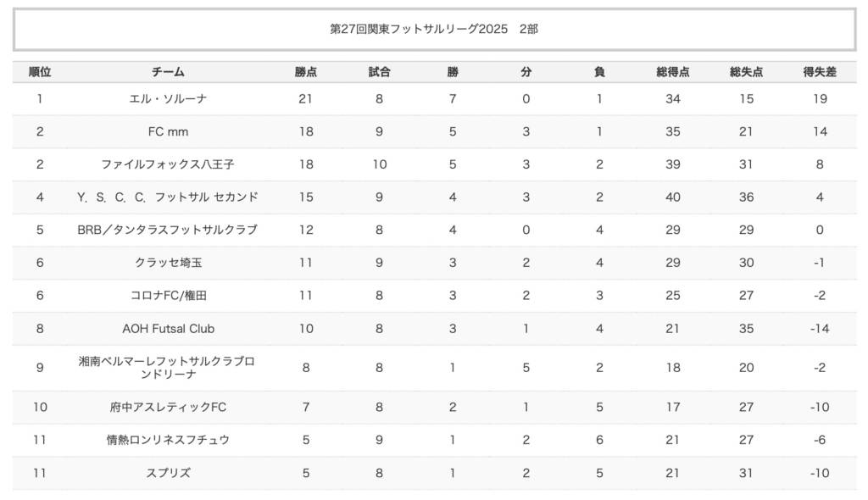
Task: Click the 勝点 column header
Action: tap(306, 72)
